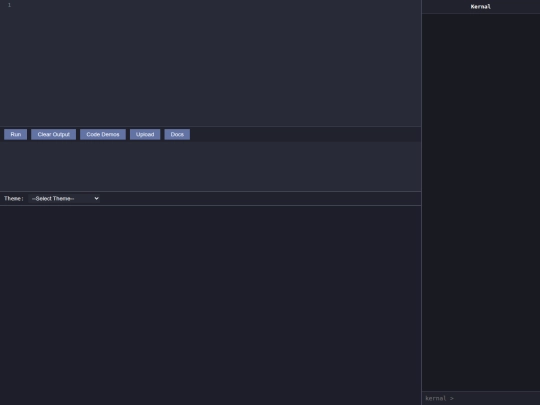540x405 pixels.
Task: Clear the output with Clear Output
Action: (x=53, y=134)
